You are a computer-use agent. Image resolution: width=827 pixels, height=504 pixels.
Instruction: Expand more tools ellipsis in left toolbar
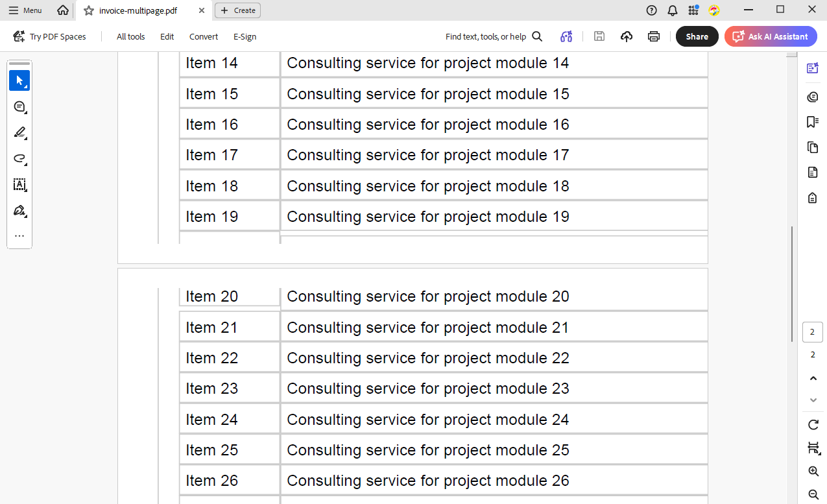[19, 236]
